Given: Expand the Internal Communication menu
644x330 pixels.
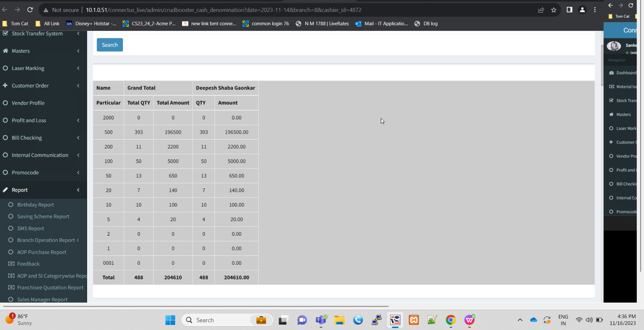Looking at the screenshot, I should [x=43, y=155].
